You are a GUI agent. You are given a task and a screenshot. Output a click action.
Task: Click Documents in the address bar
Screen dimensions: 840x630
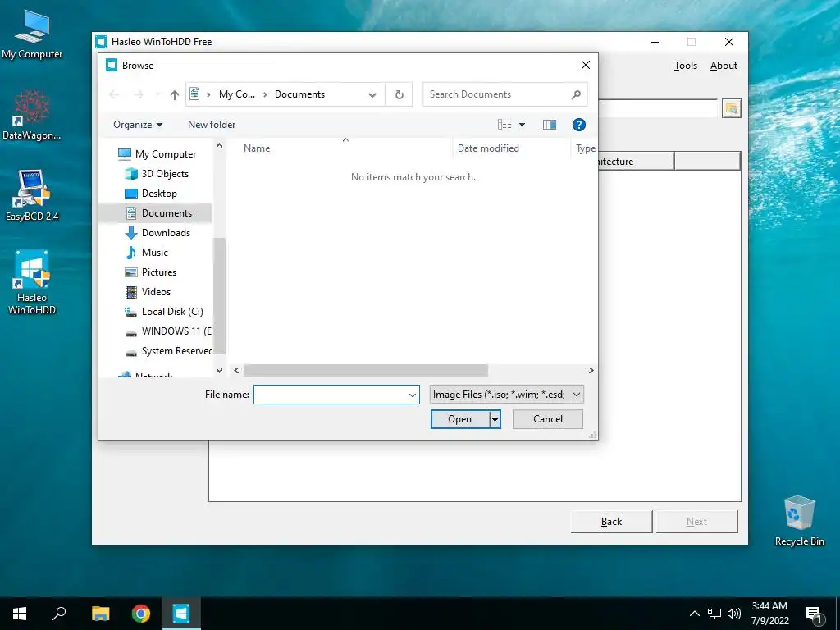299,95
